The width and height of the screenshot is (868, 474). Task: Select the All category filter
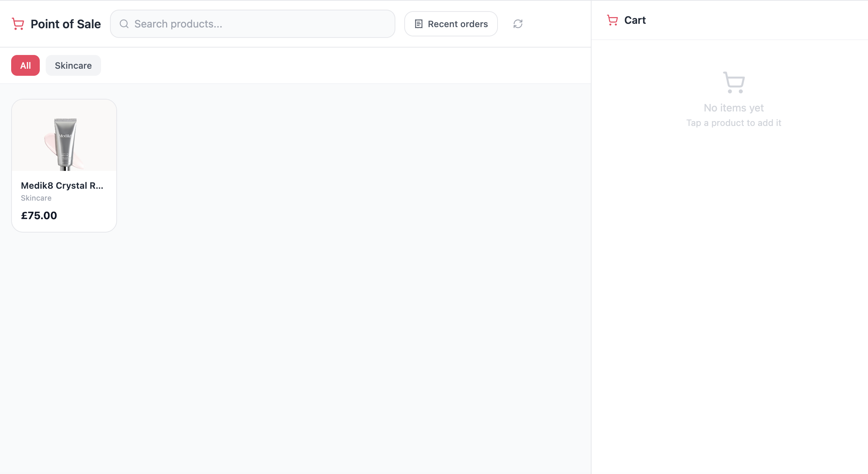[25, 65]
